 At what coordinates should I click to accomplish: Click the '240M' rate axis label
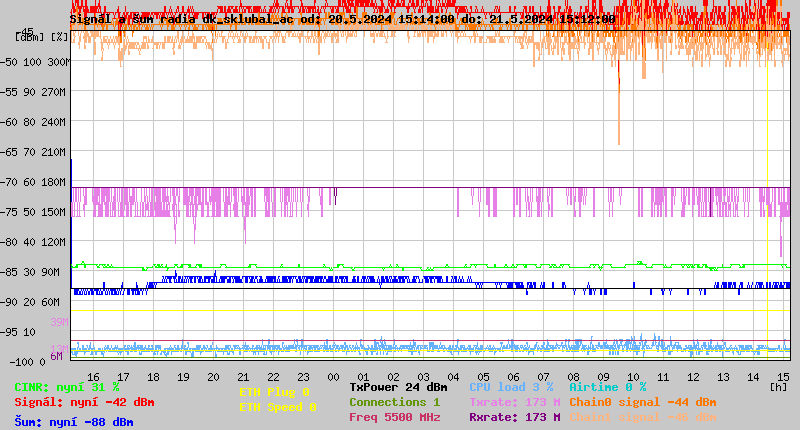tap(53, 122)
